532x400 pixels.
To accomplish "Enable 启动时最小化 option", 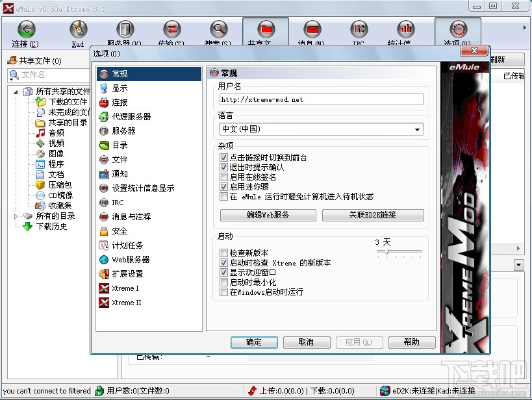I will [x=224, y=281].
